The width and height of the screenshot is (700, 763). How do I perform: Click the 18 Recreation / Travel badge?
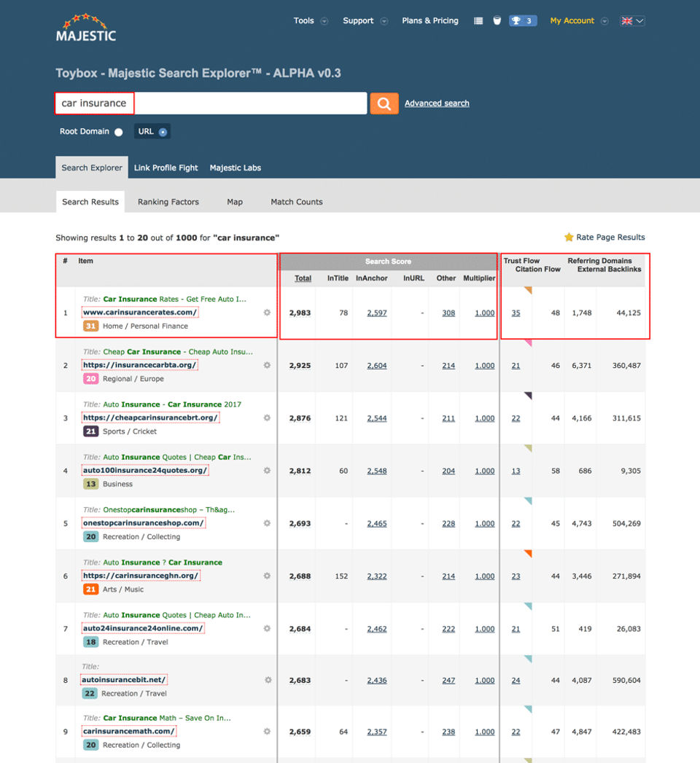click(x=90, y=642)
